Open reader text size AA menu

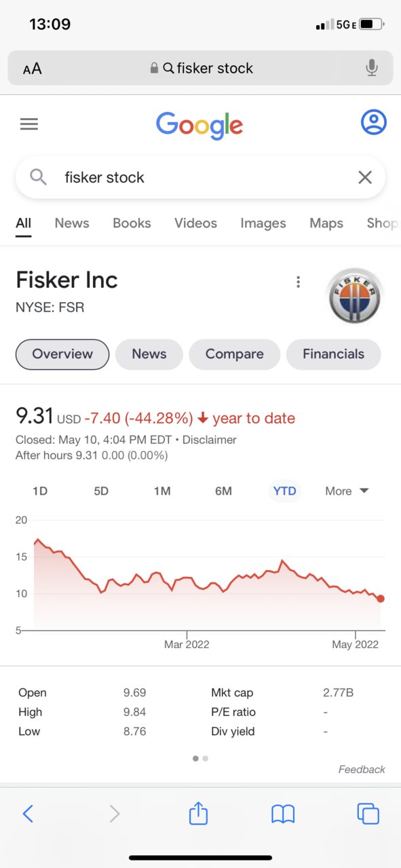click(32, 69)
